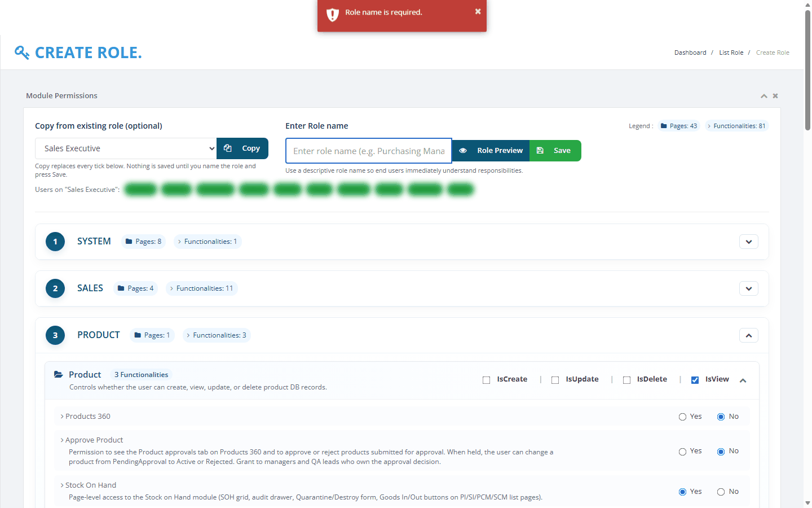Viewport: 812px width, 508px height.
Task: Tick the IsCreate checkbox for Product
Action: (x=486, y=380)
